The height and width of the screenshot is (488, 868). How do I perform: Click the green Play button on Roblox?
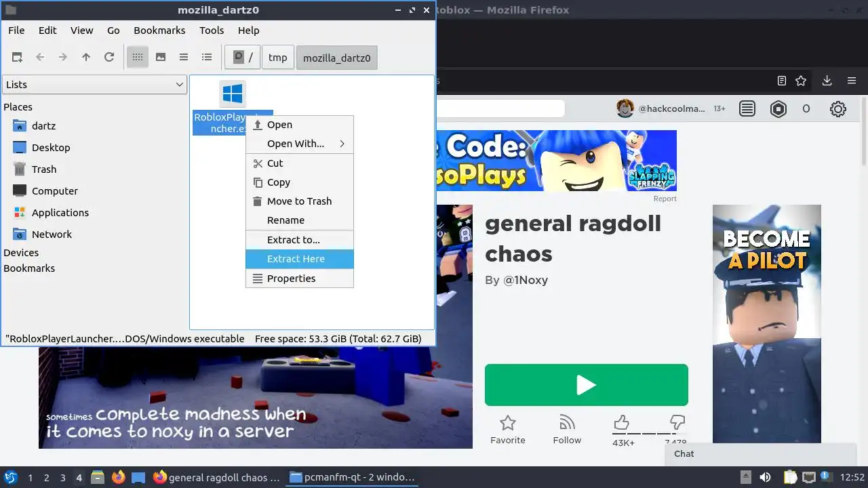point(587,385)
